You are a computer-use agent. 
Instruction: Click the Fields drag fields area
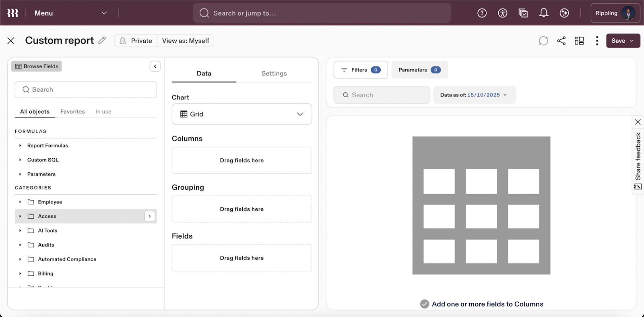click(242, 258)
